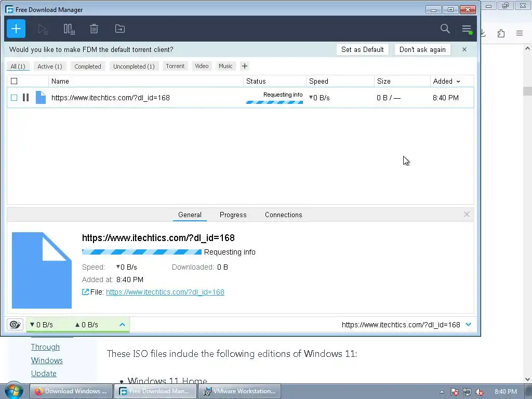Open search with the magnifier icon
The width and height of the screenshot is (532, 399).
point(445,29)
